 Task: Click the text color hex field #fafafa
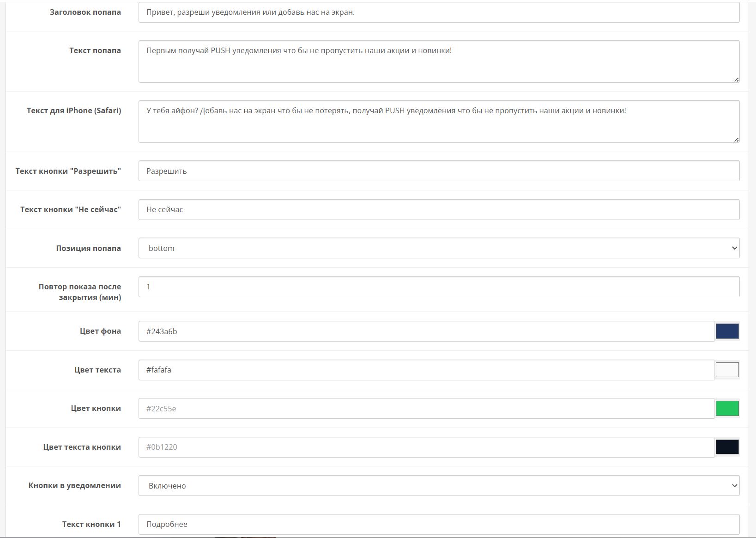(426, 370)
